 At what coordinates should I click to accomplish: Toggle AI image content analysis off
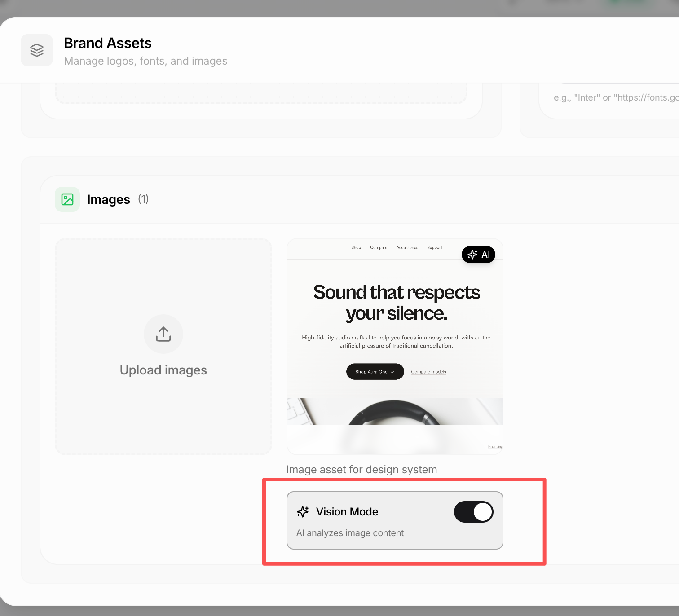click(473, 512)
